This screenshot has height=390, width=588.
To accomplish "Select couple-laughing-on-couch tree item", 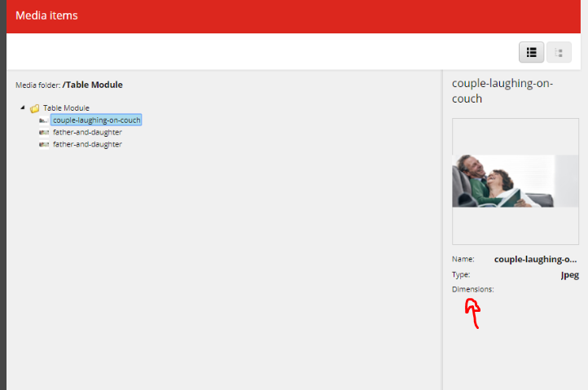I will [x=96, y=120].
